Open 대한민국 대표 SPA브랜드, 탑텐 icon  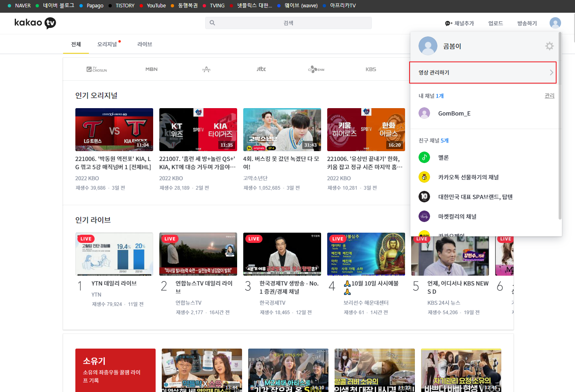(424, 197)
